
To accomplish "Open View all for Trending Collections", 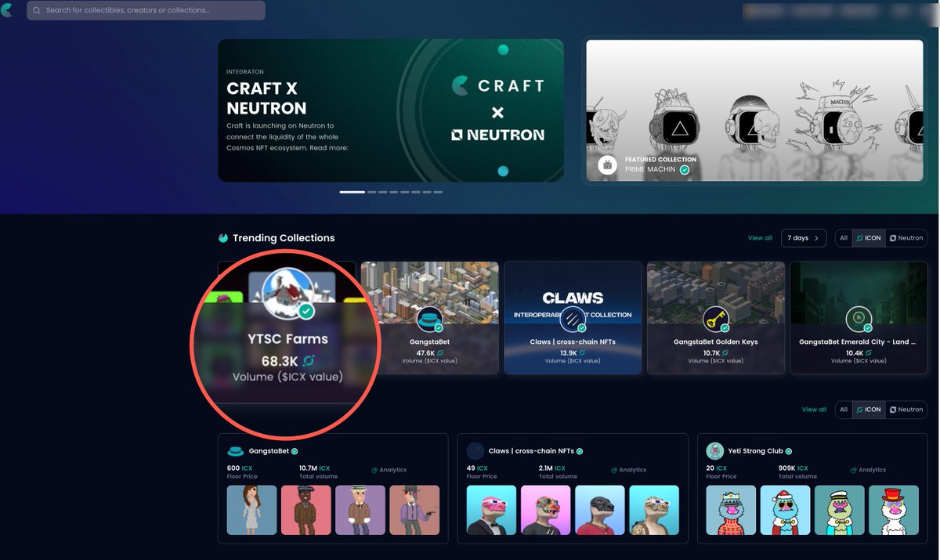I will (x=760, y=238).
